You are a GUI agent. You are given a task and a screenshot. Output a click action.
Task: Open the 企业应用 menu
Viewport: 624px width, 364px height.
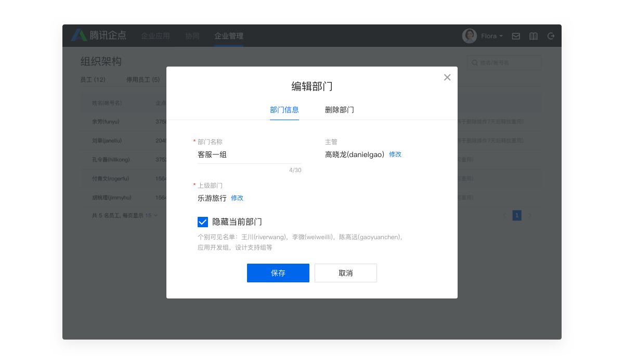tap(155, 36)
